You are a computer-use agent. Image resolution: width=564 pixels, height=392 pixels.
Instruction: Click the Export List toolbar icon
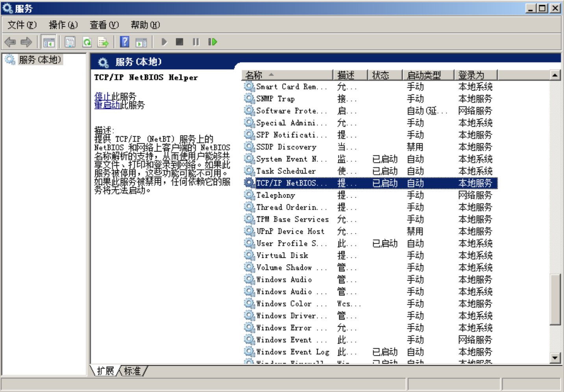[103, 42]
